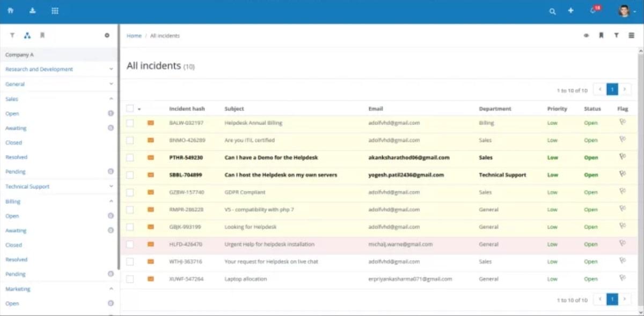Collapse the Sales department section
The image size is (644, 316).
click(x=111, y=99)
